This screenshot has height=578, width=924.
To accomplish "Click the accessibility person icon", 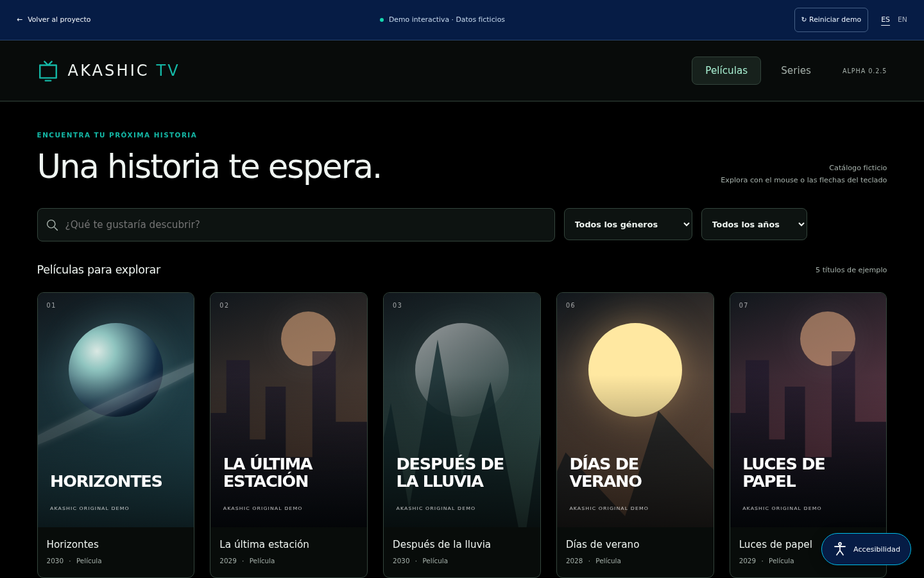I will point(840,549).
